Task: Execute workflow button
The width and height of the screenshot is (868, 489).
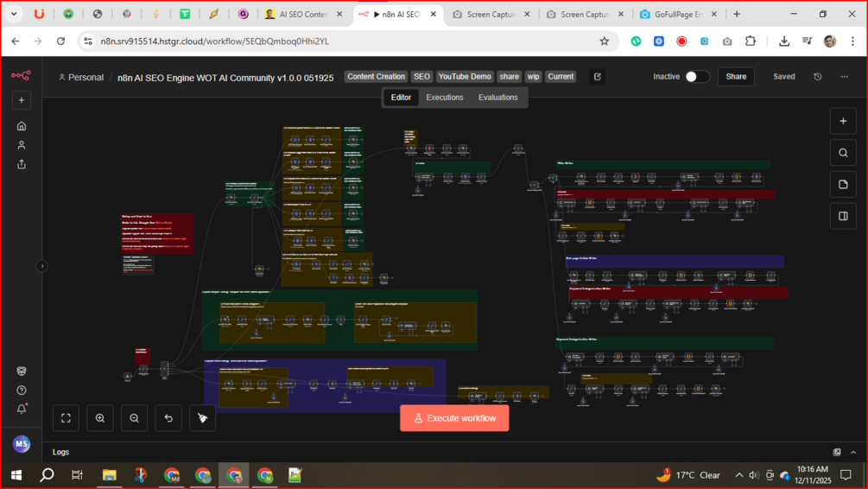Action: click(454, 418)
